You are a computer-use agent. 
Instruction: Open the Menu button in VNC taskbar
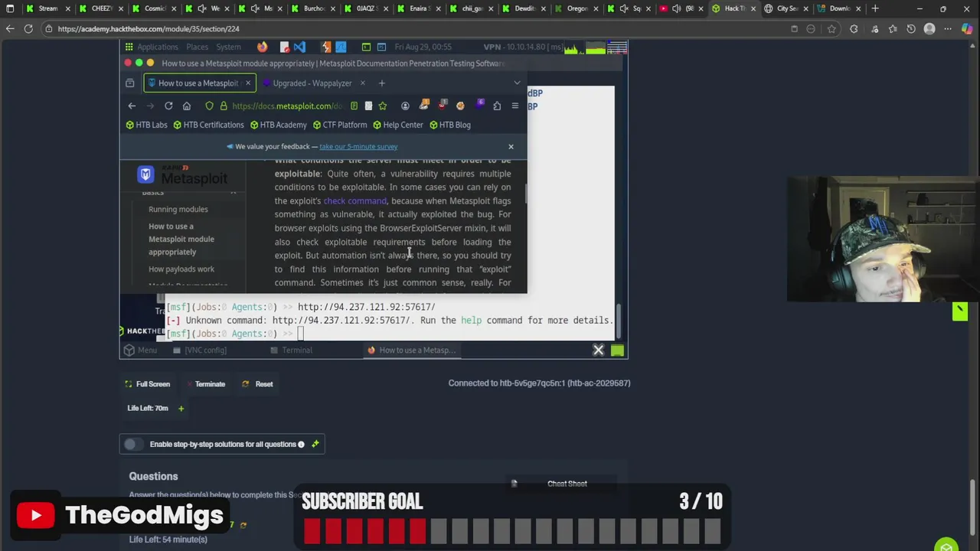click(141, 350)
